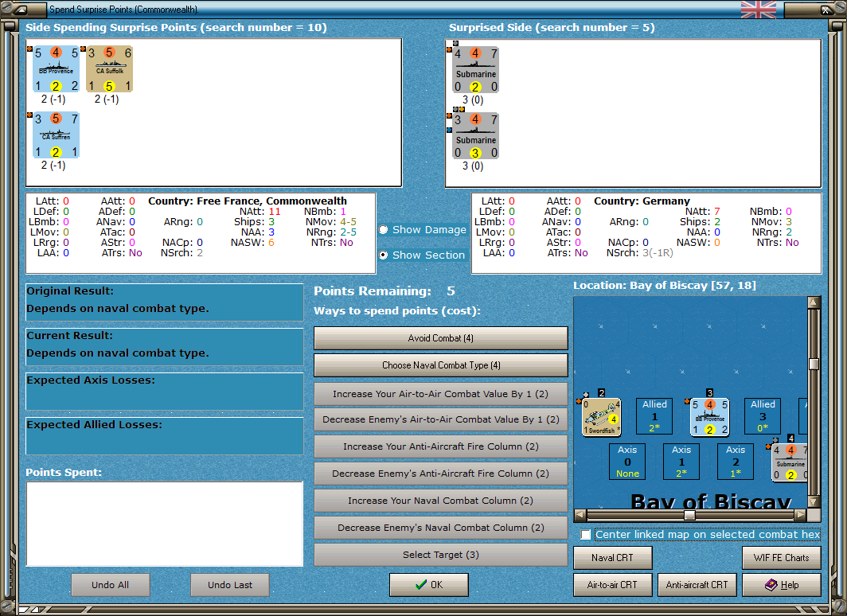The height and width of the screenshot is (616, 847).
Task: Select the Show Damage radio button
Action: click(x=384, y=229)
